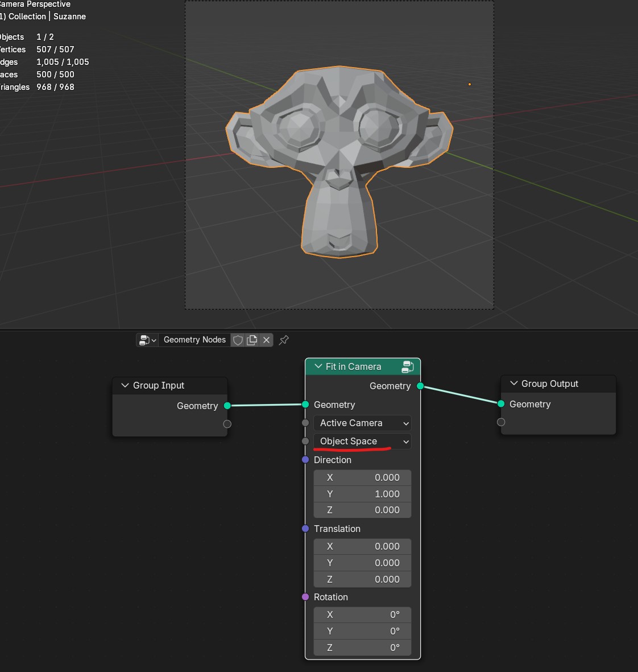Click the purple Rotation socket
Viewport: 638px width, 672px height.
(x=305, y=597)
